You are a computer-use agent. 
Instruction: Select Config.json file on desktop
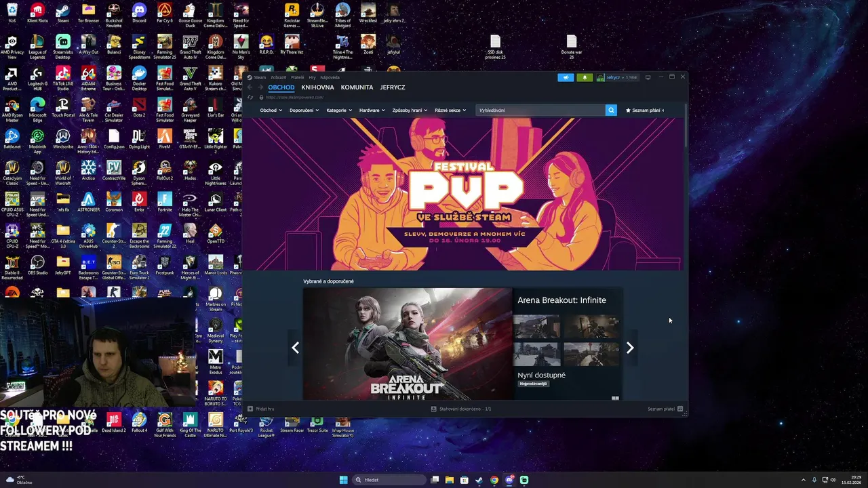(114, 139)
